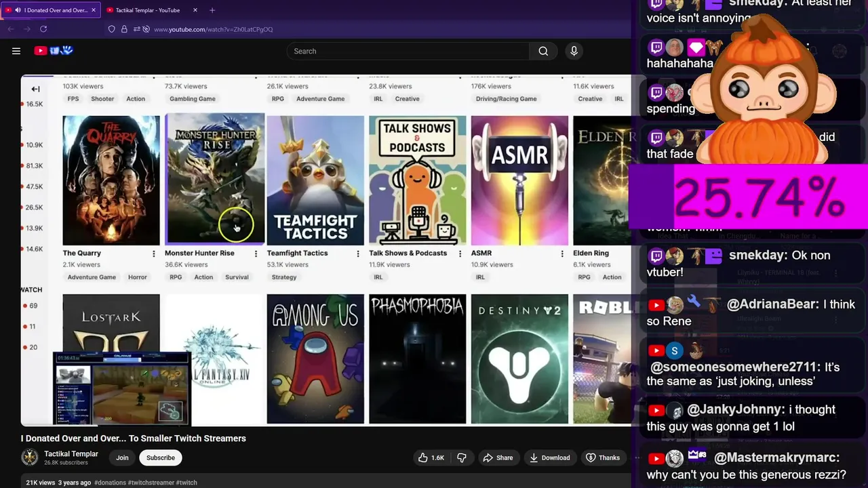Dislike the video
This screenshot has width=868, height=488.
pyautogui.click(x=462, y=457)
